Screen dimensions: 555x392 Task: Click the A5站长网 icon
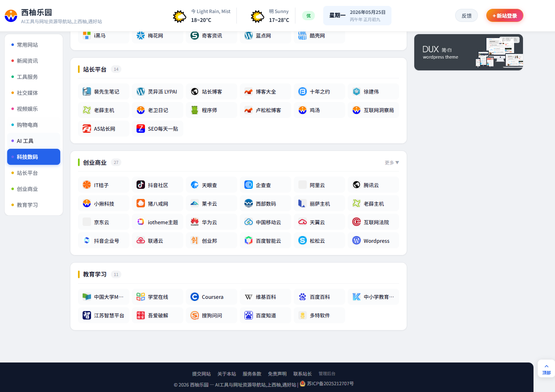(87, 129)
